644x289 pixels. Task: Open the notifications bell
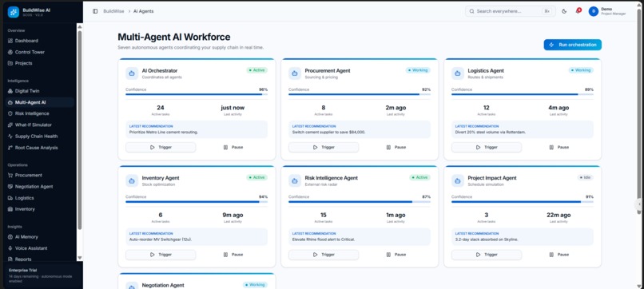[578, 11]
